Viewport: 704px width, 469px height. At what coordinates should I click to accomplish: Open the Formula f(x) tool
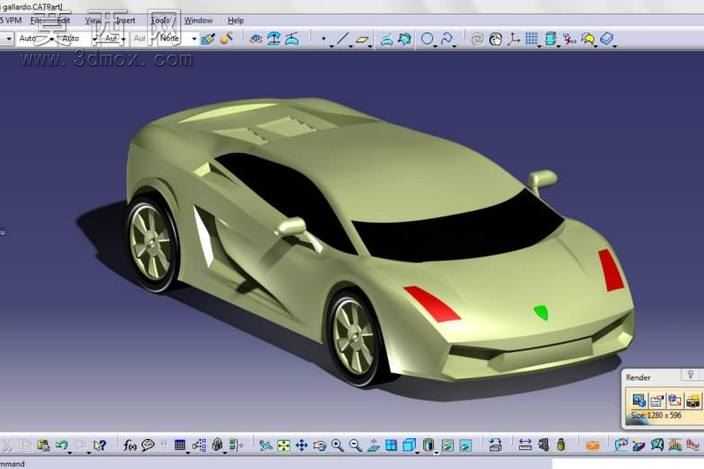pos(130,445)
